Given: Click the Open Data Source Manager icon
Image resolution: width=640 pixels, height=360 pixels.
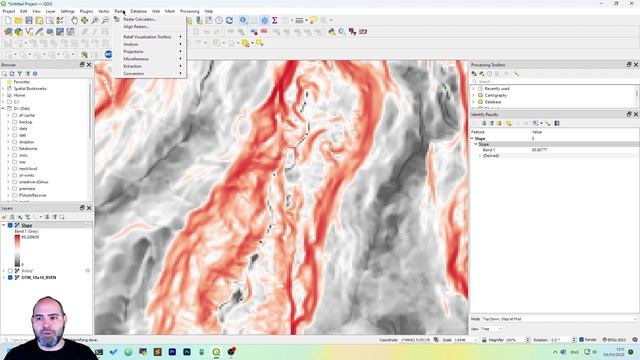Looking at the screenshot, I should pos(8,31).
